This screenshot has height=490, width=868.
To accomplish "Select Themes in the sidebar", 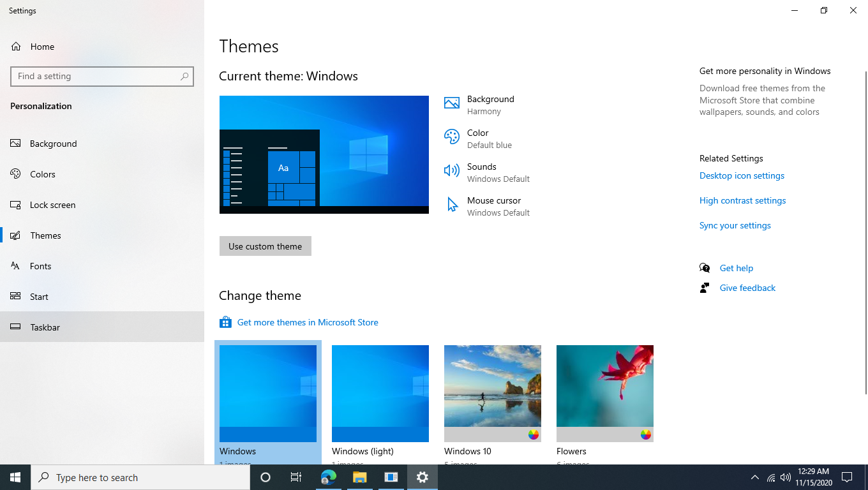I will pyautogui.click(x=102, y=235).
